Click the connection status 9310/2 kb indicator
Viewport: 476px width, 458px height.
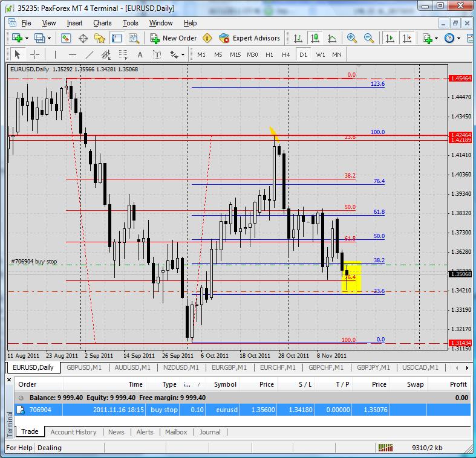427,448
